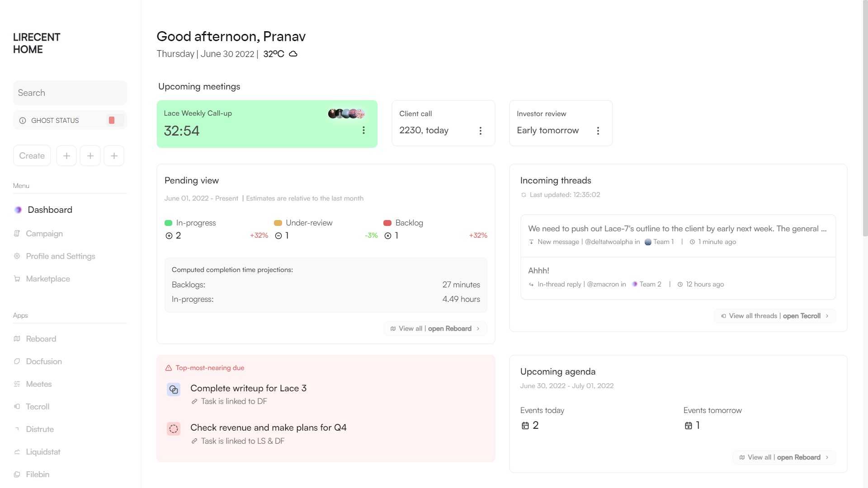The height and width of the screenshot is (488, 868).
Task: Click the Search input field
Action: point(70,93)
